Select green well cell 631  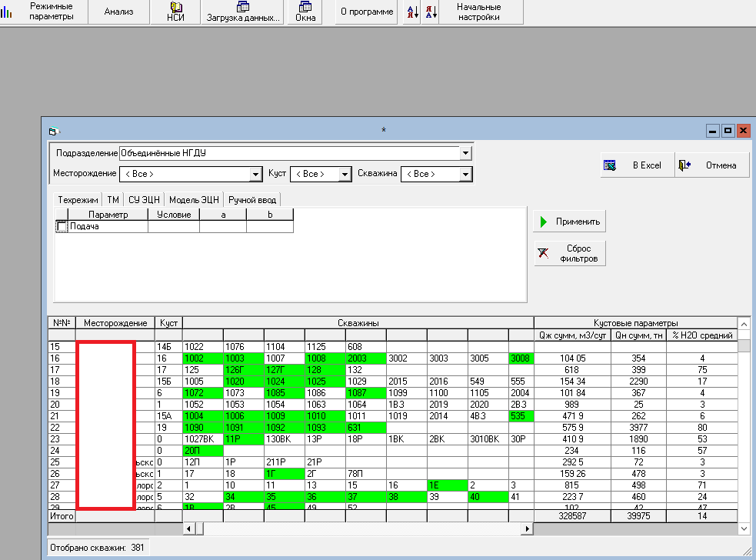point(365,428)
